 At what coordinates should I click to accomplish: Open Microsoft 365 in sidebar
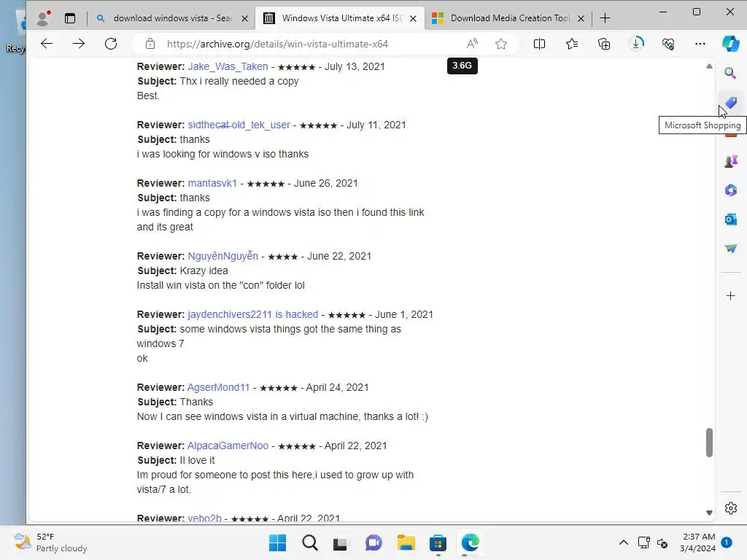coord(730,190)
